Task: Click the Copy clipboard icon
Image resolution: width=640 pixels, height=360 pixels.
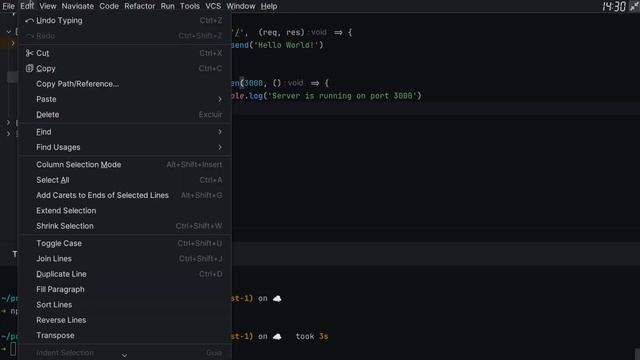Action: click(x=29, y=68)
